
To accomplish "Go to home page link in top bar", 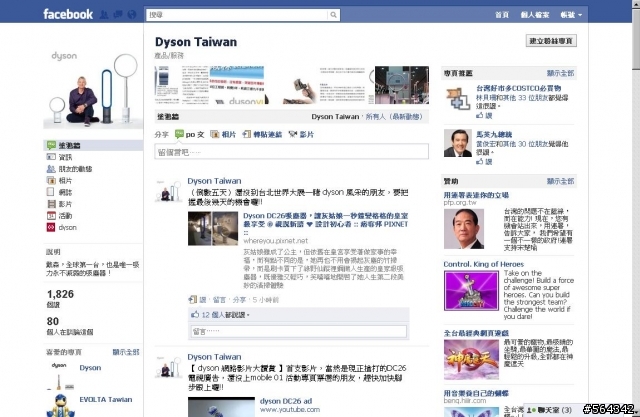I will coord(502,15).
